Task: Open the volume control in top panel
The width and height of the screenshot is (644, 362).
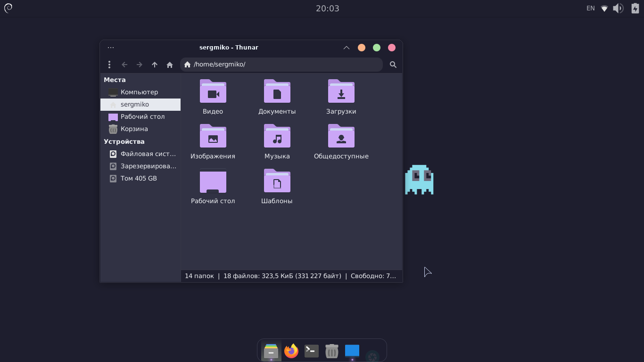Action: point(618,8)
